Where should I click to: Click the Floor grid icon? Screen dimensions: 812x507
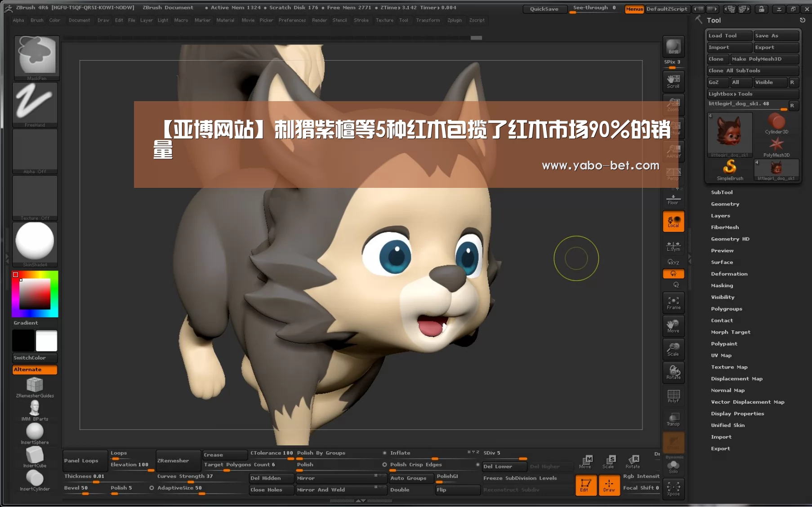(673, 199)
